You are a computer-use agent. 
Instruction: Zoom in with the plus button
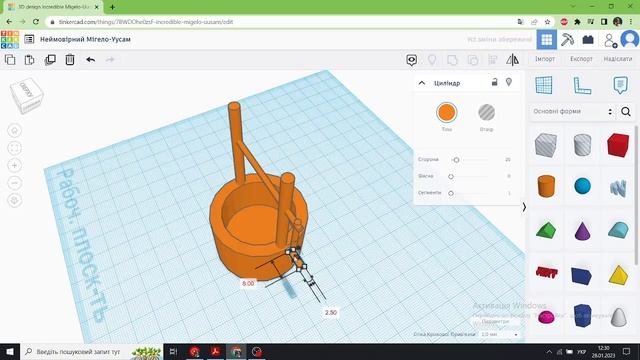coord(15,165)
